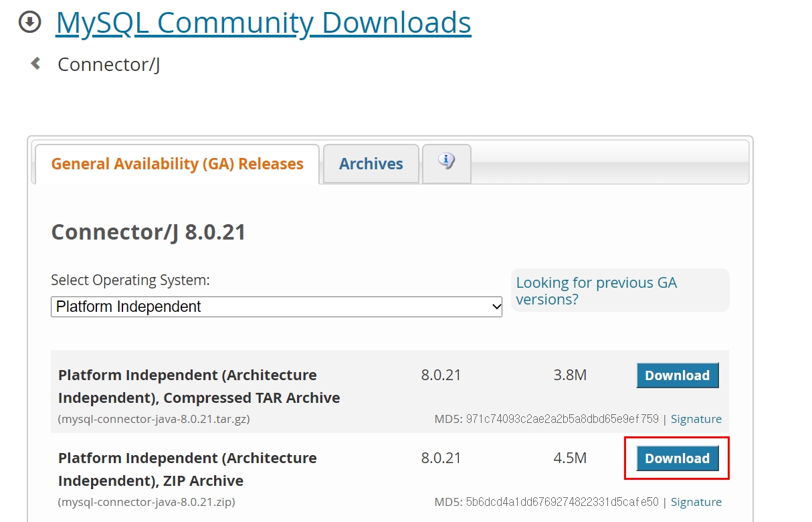Click the download circle icon beside the page title
The height and width of the screenshot is (522, 812).
click(30, 22)
